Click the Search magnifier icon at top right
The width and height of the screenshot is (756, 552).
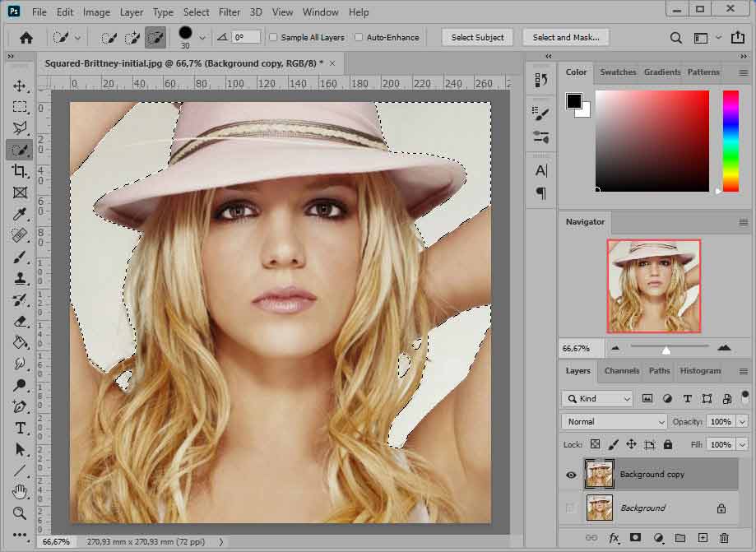pyautogui.click(x=675, y=38)
